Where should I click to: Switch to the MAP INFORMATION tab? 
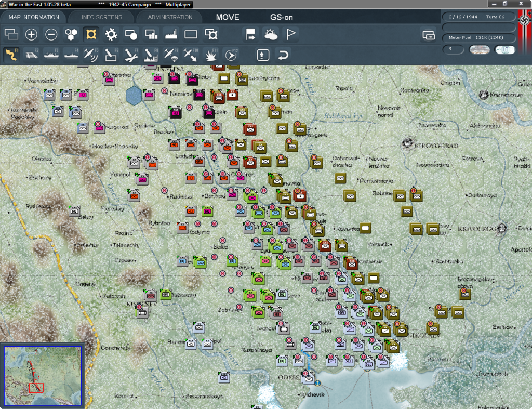(x=34, y=17)
